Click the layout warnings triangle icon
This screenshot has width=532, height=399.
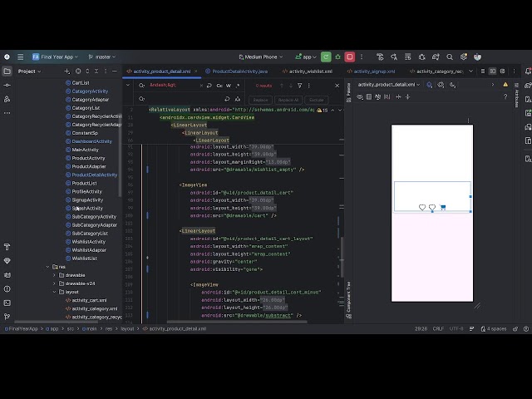pyautogui.click(x=505, y=85)
